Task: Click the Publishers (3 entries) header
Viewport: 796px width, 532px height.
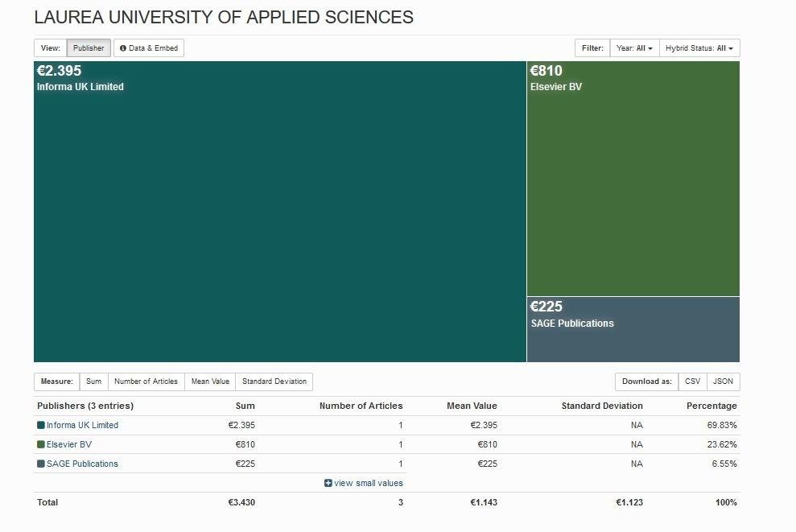Action: point(85,406)
